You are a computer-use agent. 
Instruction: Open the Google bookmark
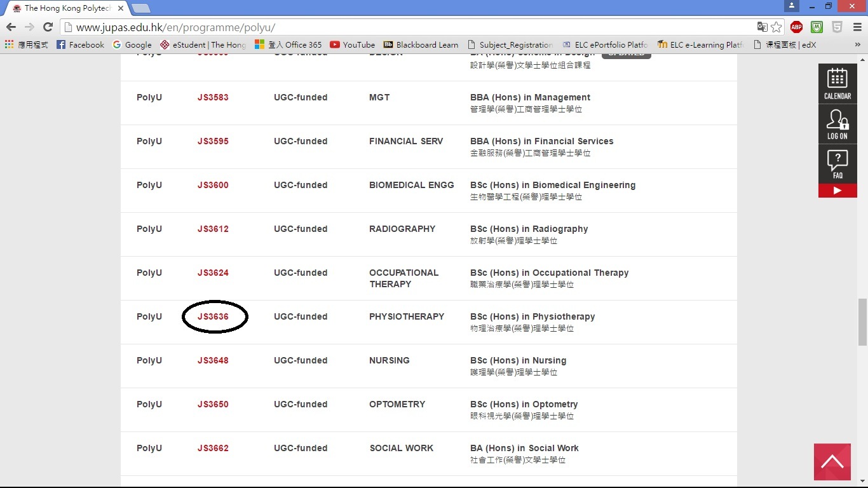point(132,44)
